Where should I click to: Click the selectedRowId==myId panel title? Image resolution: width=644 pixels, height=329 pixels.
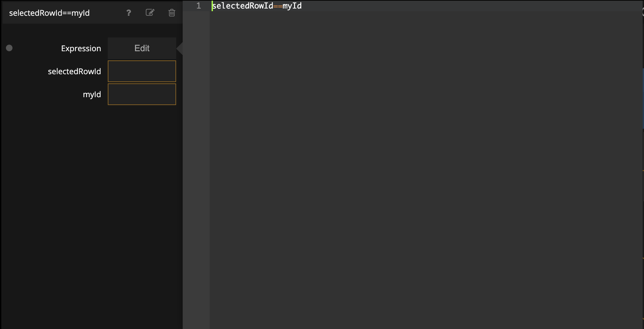(49, 13)
